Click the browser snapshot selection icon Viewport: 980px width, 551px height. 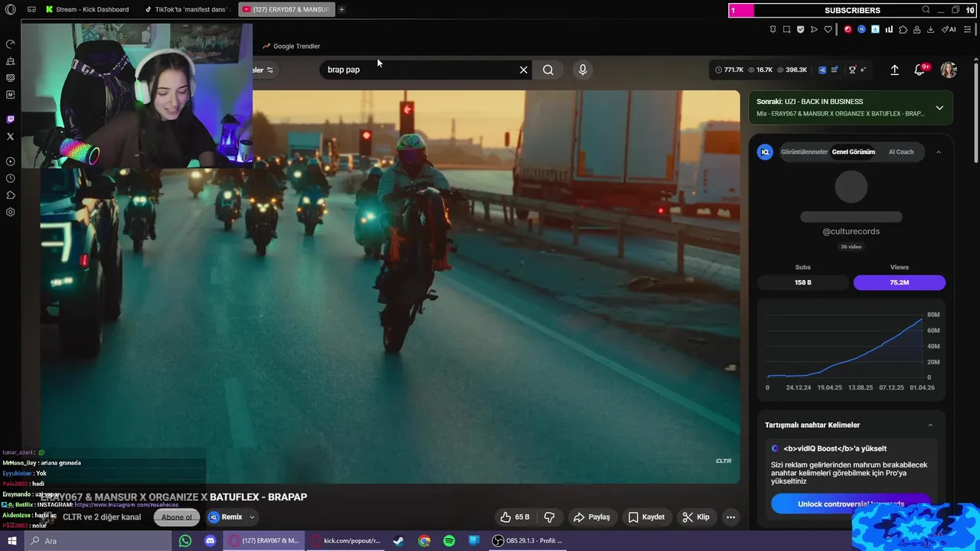tap(786, 30)
